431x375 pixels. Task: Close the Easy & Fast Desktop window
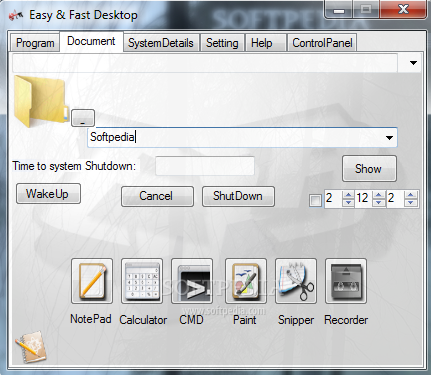point(403,10)
